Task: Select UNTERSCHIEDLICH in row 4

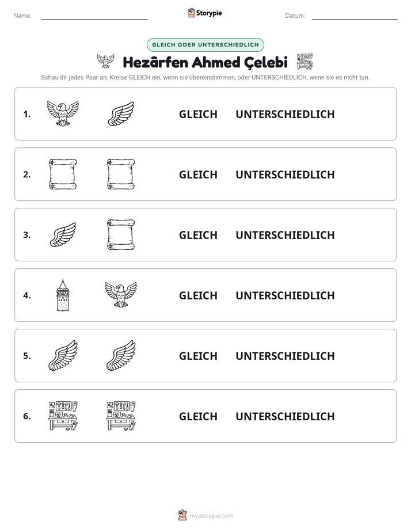Action: click(285, 295)
